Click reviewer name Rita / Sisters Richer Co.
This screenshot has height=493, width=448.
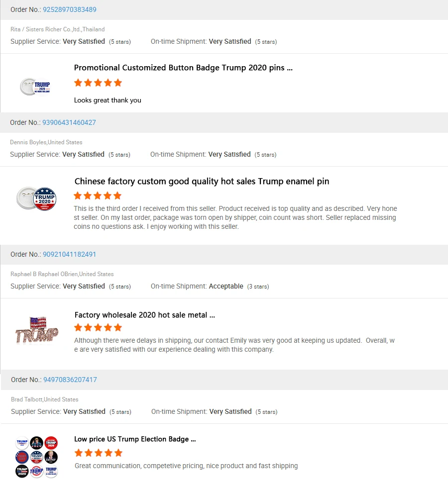tap(58, 29)
